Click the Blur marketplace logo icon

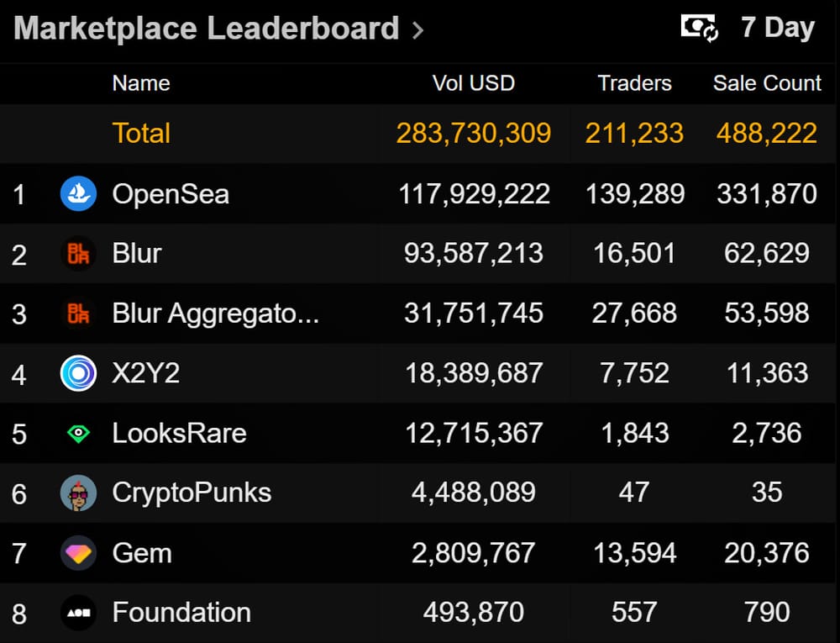[x=78, y=254]
